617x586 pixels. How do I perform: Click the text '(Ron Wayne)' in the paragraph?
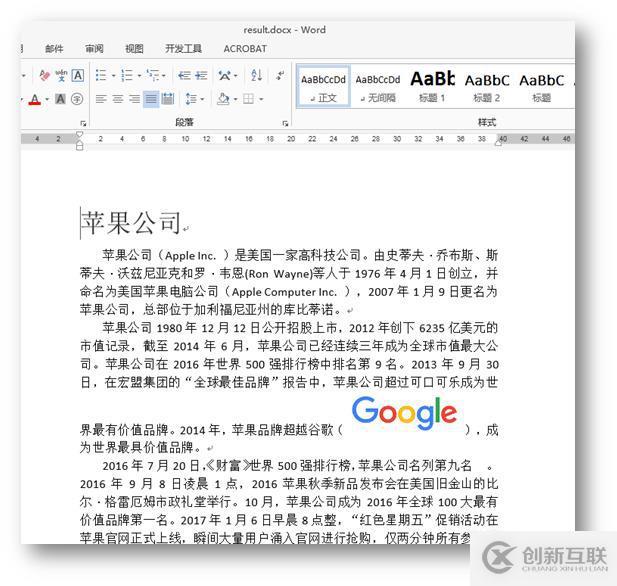pos(279,274)
